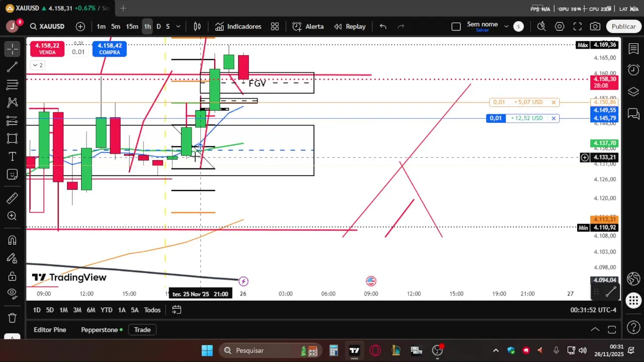Open the object tree layers panel
This screenshot has height=362, width=644.
point(633,92)
